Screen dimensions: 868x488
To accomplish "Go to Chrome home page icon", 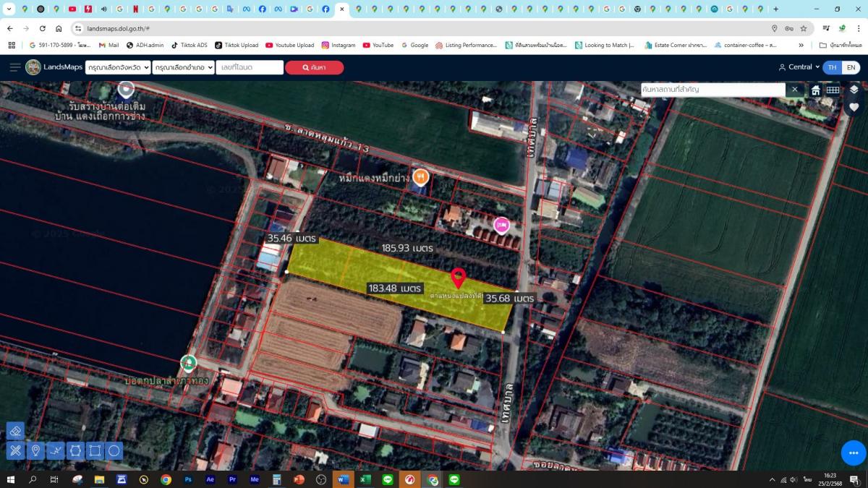I will click(x=59, y=28).
